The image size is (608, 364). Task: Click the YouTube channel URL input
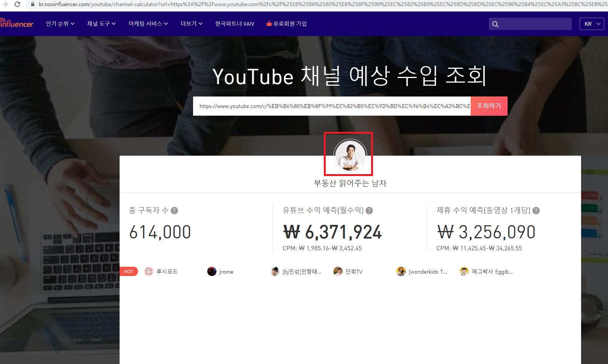(332, 106)
